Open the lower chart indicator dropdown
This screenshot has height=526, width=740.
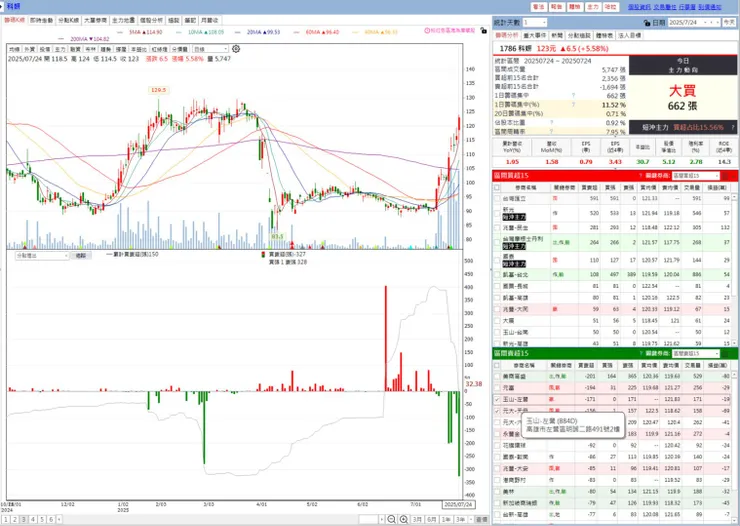click(x=42, y=256)
